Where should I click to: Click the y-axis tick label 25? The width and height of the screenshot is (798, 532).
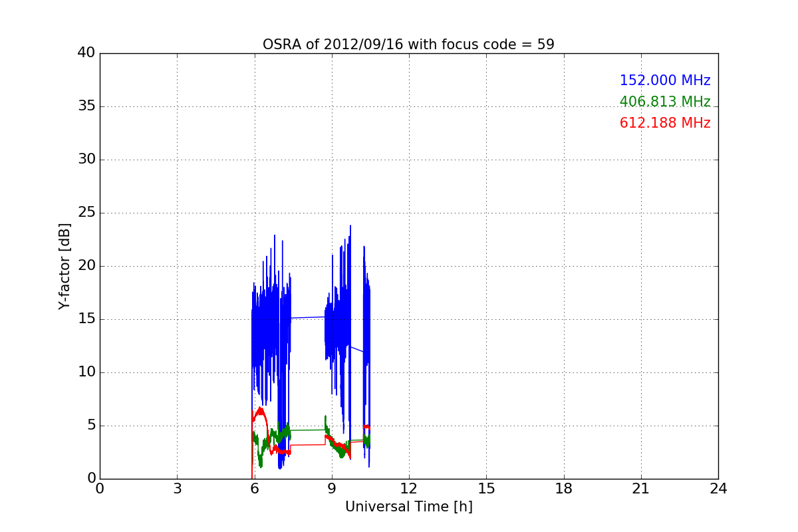click(x=86, y=213)
